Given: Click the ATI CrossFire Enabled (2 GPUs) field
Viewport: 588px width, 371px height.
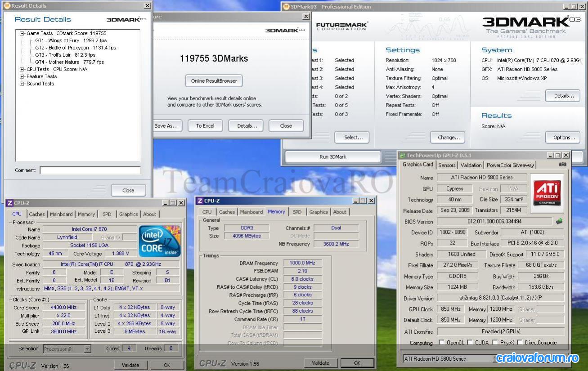Looking at the screenshot, I should point(501,331).
